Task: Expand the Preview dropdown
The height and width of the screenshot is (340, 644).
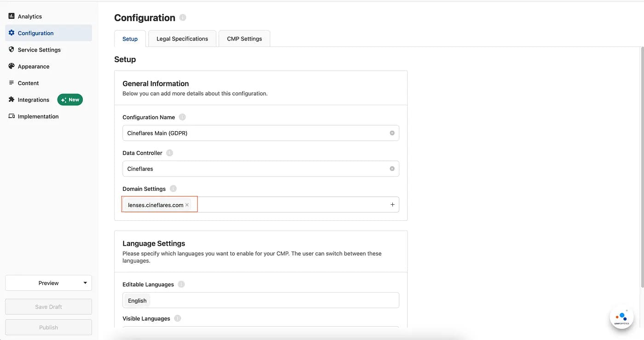Action: [x=85, y=283]
